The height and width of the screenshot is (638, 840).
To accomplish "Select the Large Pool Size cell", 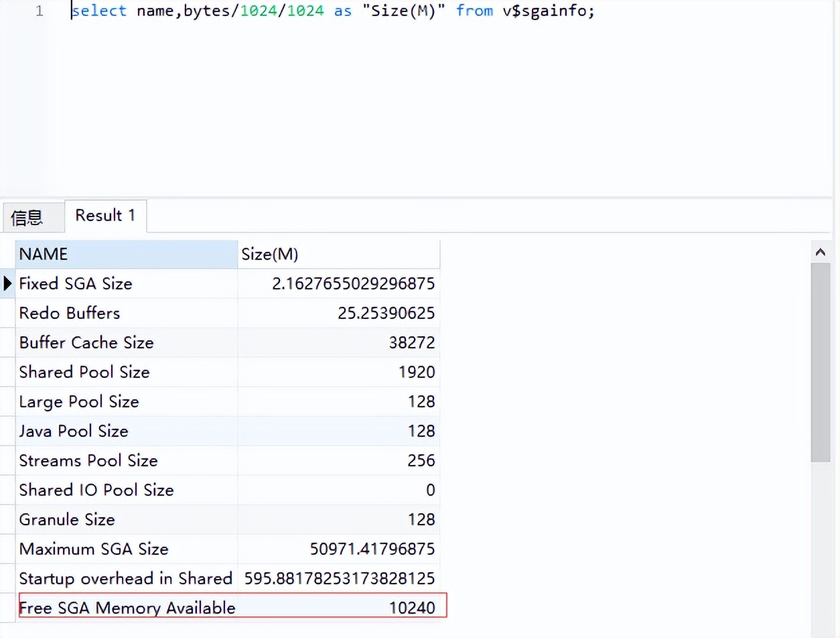I will point(126,401).
